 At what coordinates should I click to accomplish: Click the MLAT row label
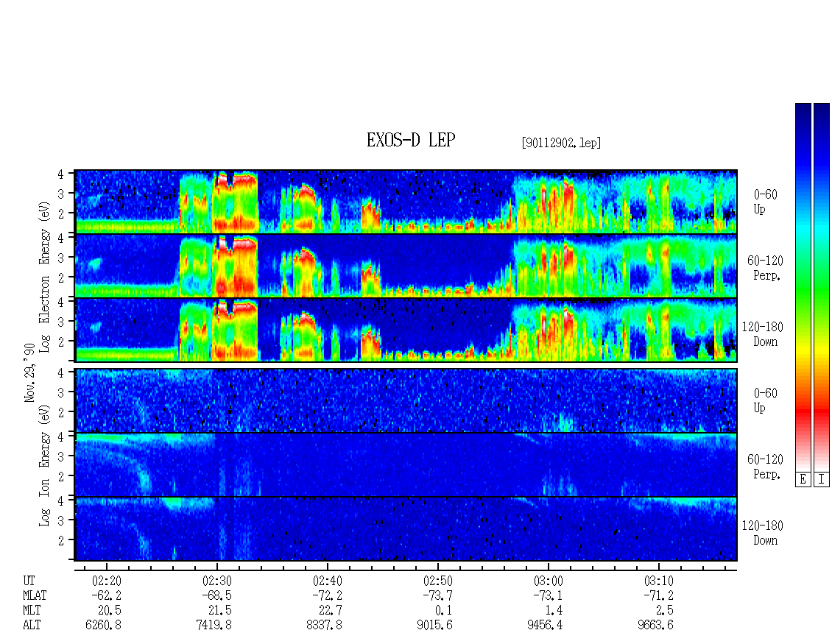point(35,595)
